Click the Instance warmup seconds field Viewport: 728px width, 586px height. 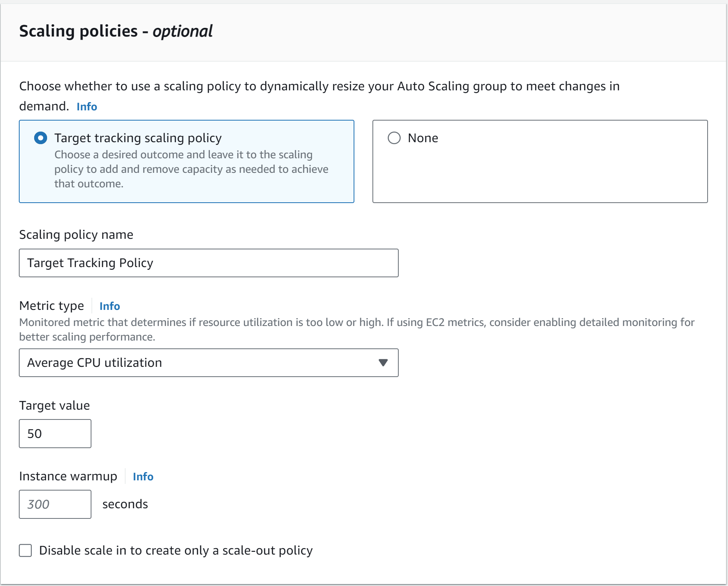[x=55, y=504]
